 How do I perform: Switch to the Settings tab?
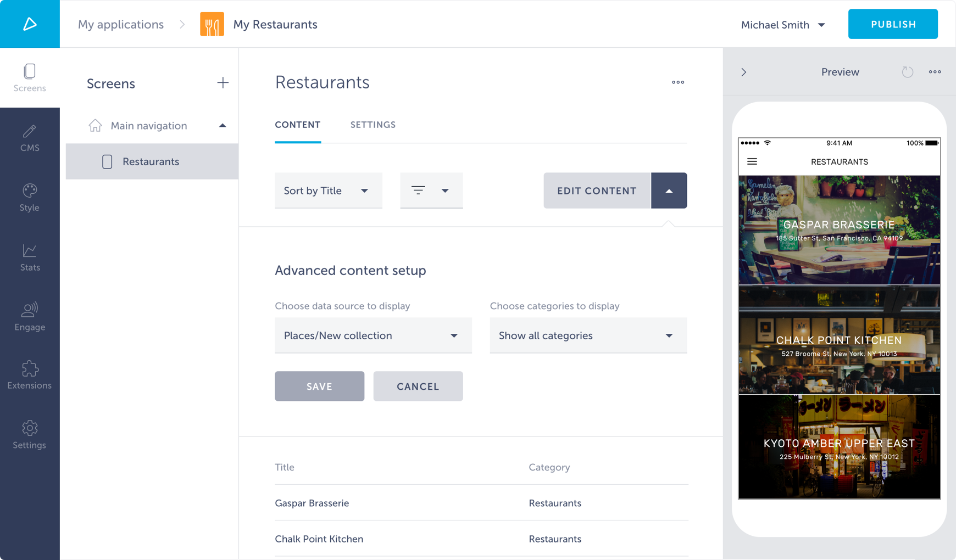tap(373, 125)
